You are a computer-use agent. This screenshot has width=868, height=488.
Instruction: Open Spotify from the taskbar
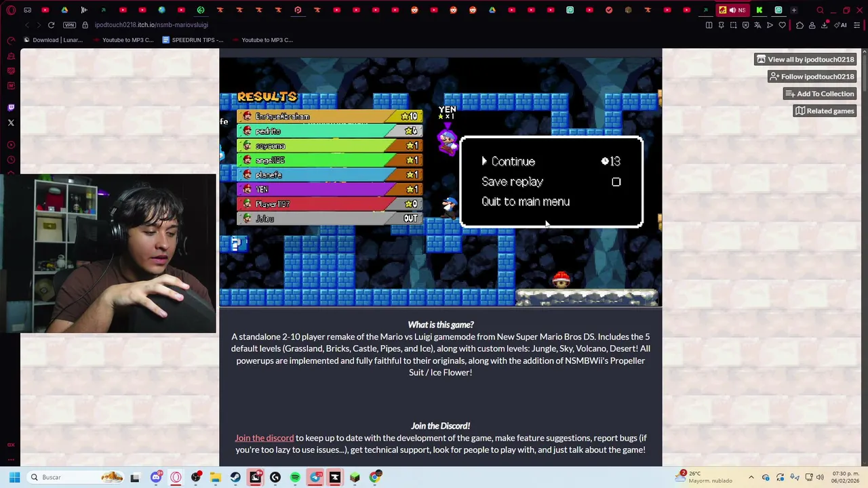click(295, 477)
